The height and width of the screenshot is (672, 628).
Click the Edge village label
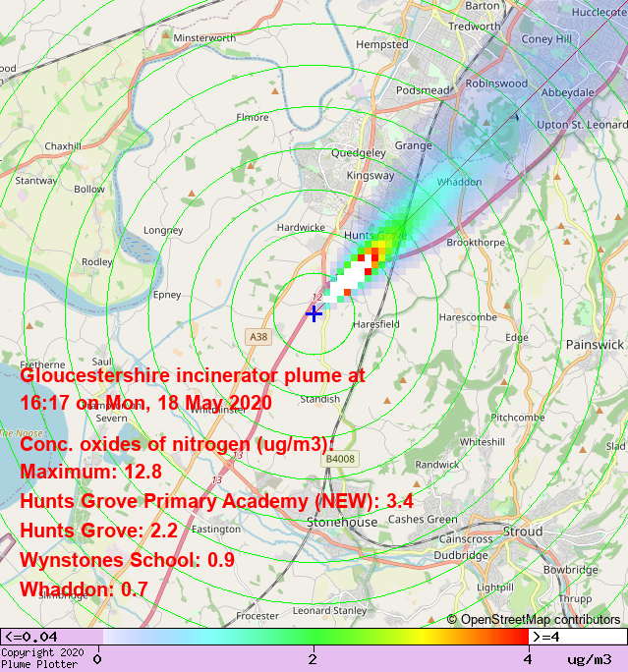pos(517,338)
